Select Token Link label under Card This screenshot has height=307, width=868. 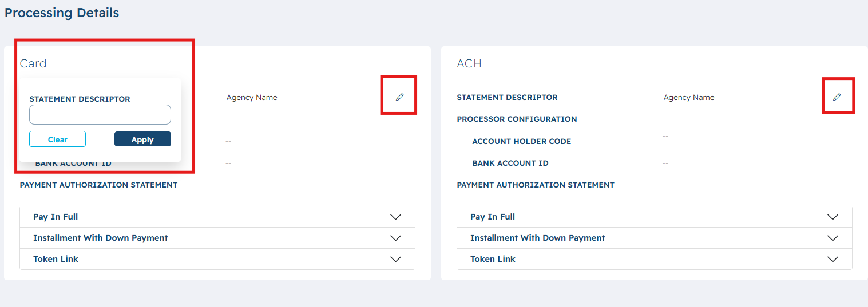56,259
